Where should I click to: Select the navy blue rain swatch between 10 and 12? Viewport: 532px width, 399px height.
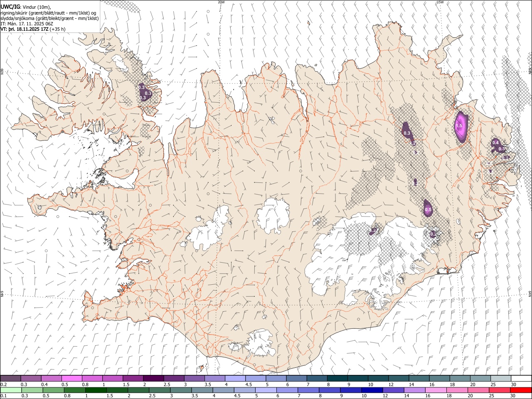pyautogui.click(x=372, y=390)
